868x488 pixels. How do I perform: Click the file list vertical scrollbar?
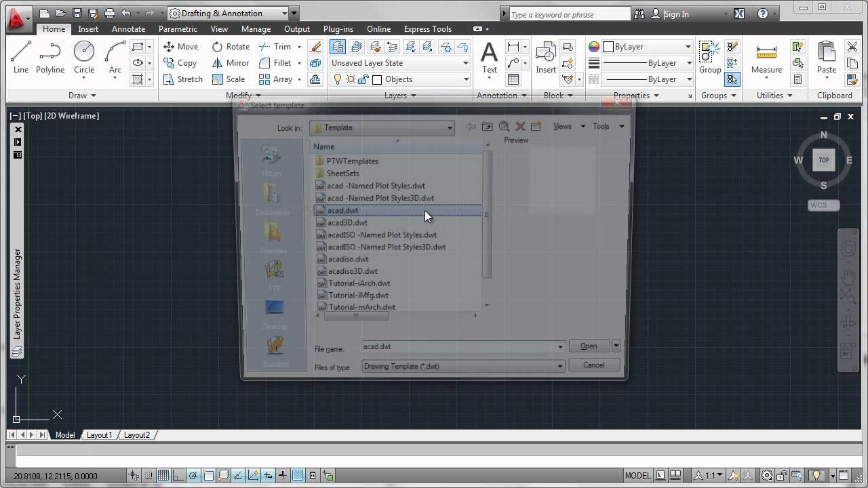(x=486, y=214)
